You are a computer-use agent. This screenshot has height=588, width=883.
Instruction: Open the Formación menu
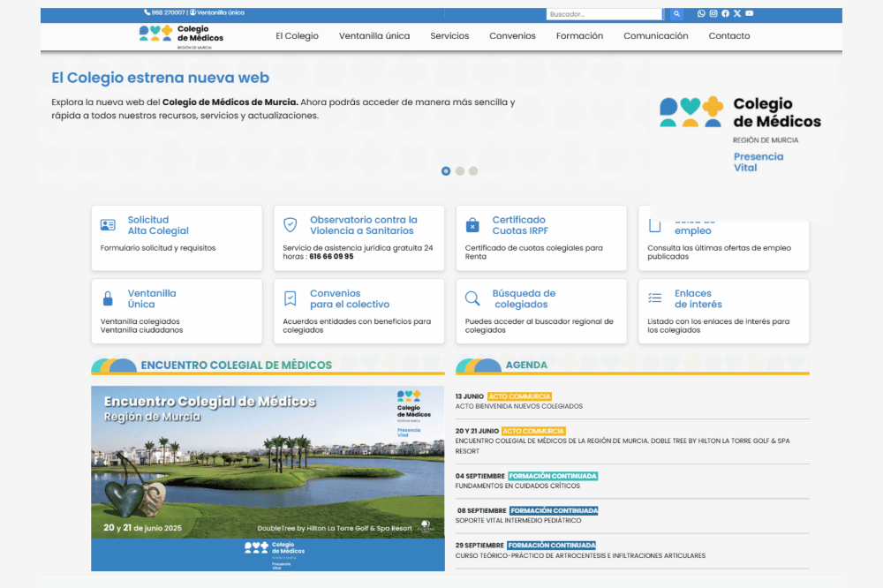pos(579,36)
